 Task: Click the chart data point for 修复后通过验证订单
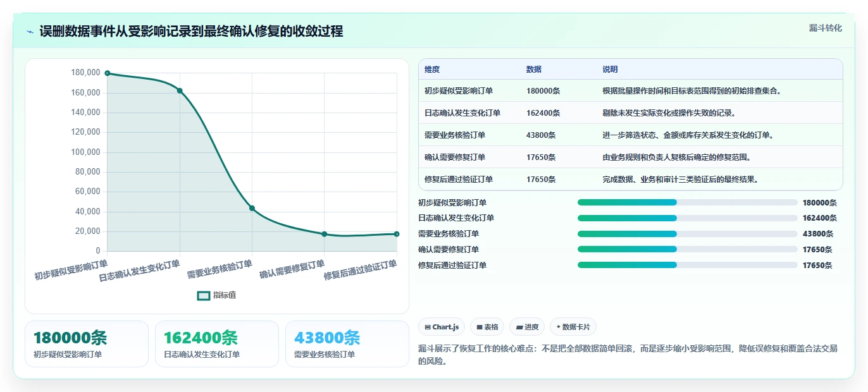pyautogui.click(x=397, y=234)
